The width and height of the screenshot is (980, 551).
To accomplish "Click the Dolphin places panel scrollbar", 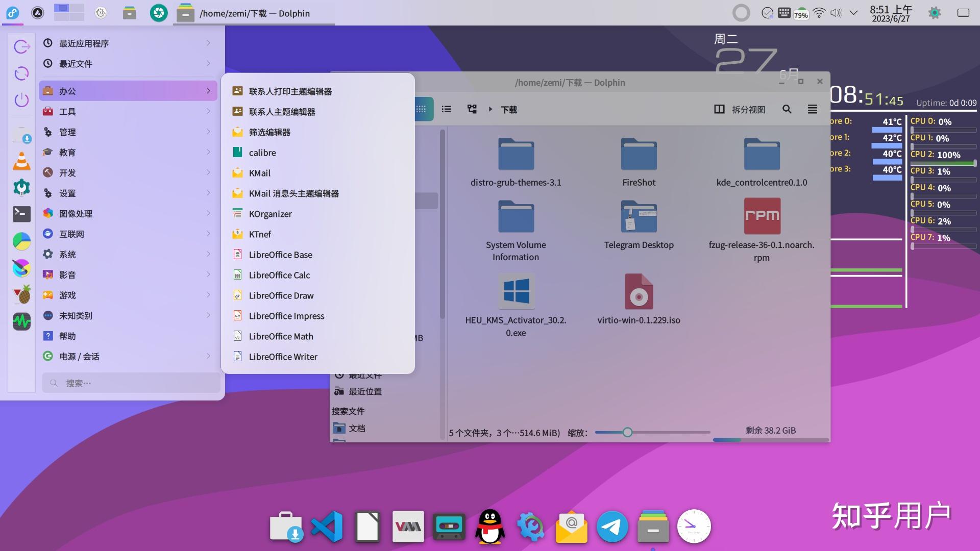I will (443, 224).
